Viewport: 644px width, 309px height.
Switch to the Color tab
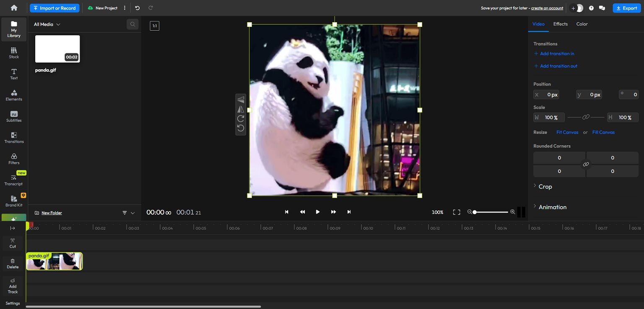[x=582, y=24]
